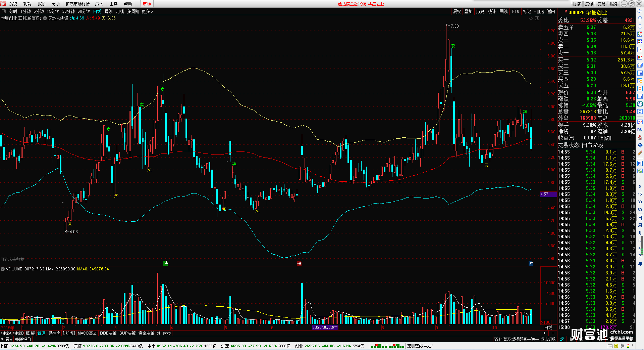Click the red dollar-sign sidebar icon
644x350 pixels.
(640, 137)
